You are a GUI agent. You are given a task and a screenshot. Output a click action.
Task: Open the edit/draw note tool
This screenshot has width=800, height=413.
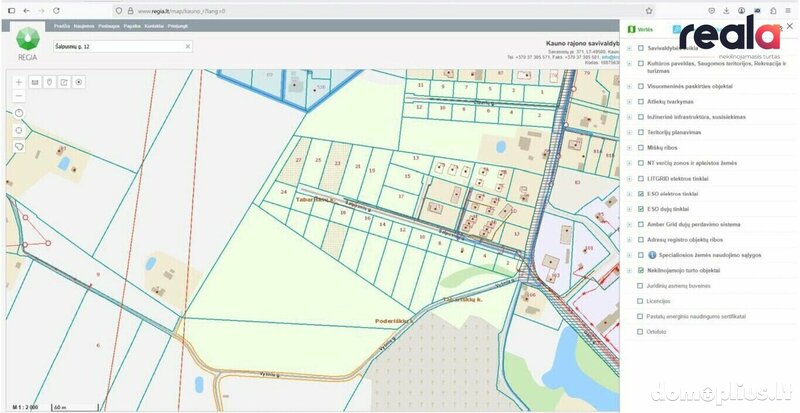coord(64,82)
